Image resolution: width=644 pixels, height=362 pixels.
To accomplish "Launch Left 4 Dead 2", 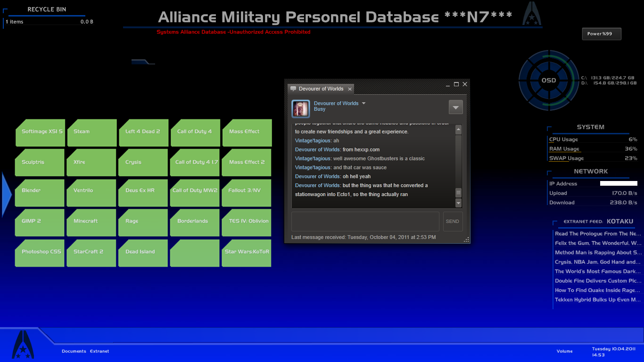I will click(x=143, y=133).
